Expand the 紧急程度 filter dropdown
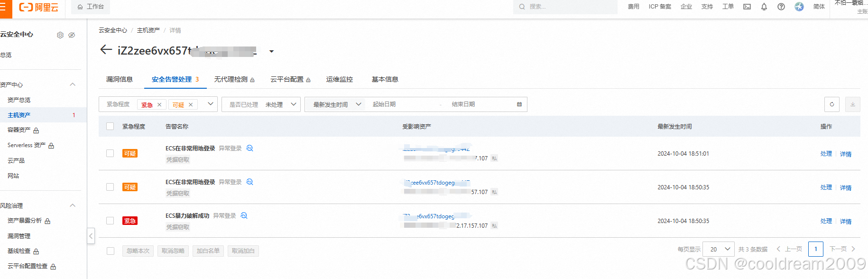This screenshot has height=279, width=868. pos(211,104)
